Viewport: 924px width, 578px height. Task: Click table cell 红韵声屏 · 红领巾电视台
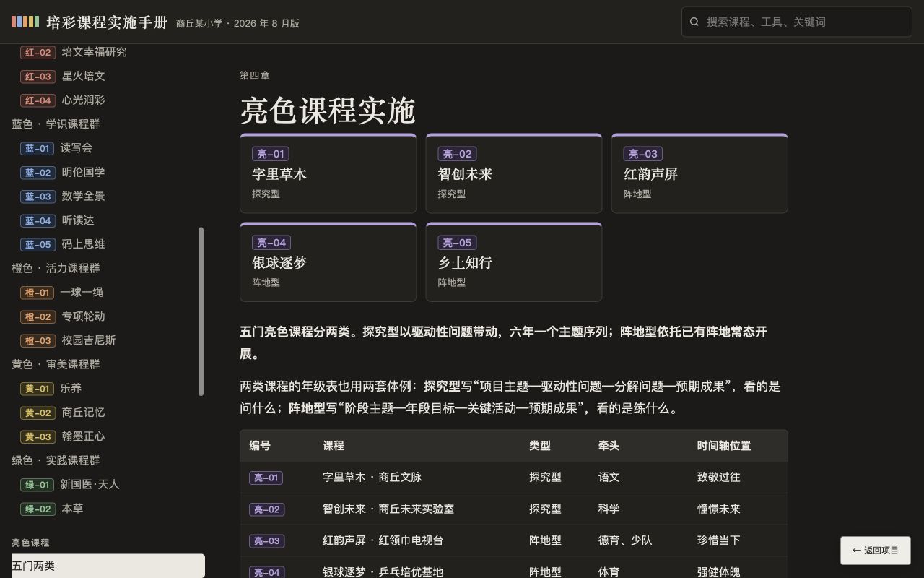coord(383,540)
